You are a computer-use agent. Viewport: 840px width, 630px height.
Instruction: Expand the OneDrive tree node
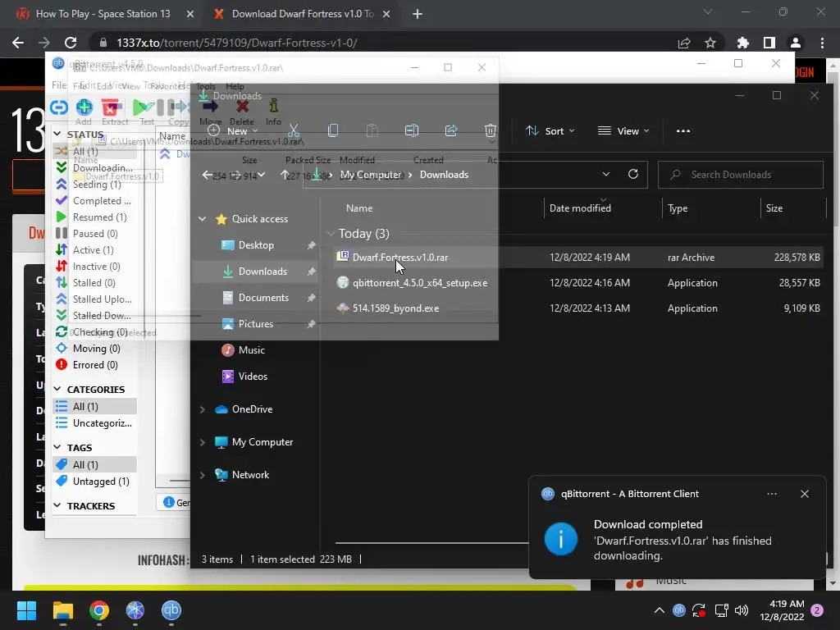tap(202, 409)
